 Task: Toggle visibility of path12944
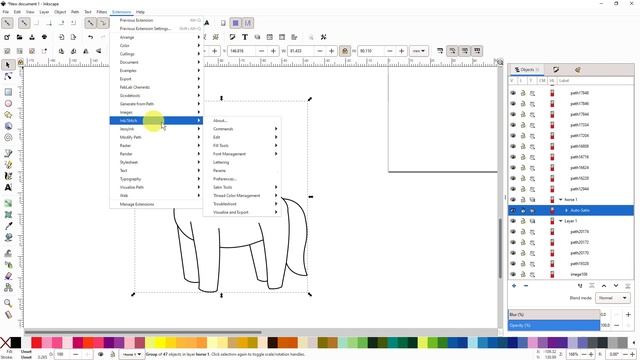[513, 189]
